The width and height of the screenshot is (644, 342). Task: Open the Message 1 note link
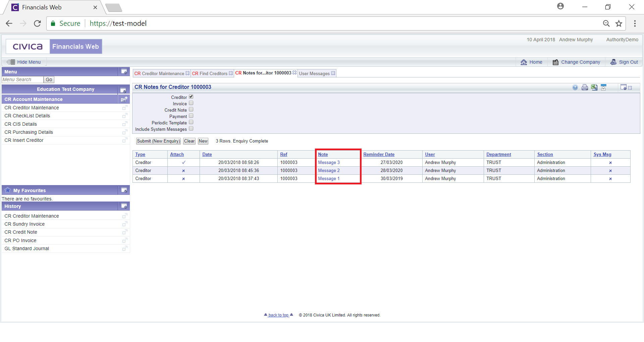click(329, 179)
